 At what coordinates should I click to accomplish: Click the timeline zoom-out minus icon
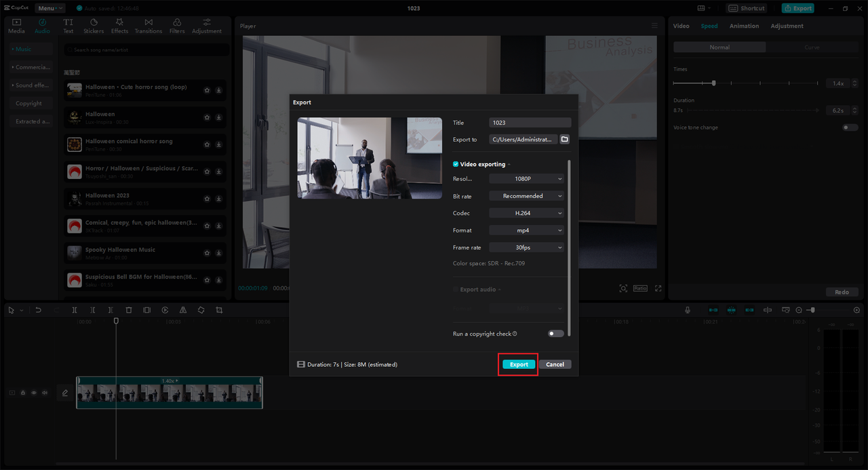799,310
